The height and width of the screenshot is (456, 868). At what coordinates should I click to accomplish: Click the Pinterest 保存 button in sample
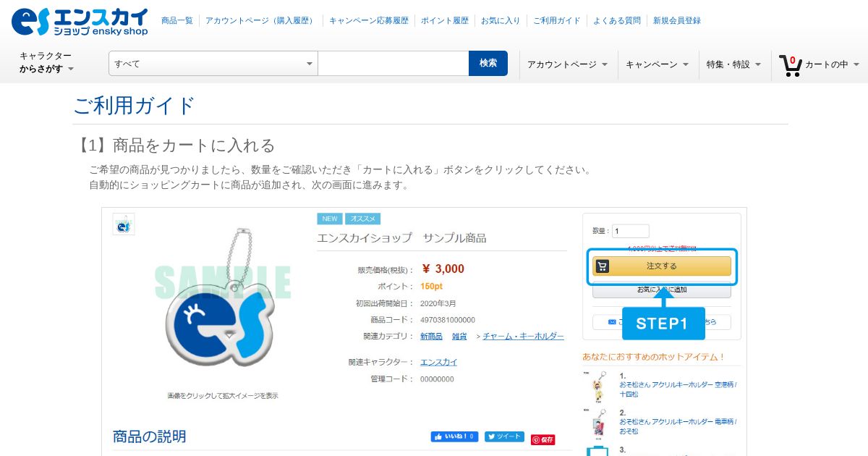(543, 439)
